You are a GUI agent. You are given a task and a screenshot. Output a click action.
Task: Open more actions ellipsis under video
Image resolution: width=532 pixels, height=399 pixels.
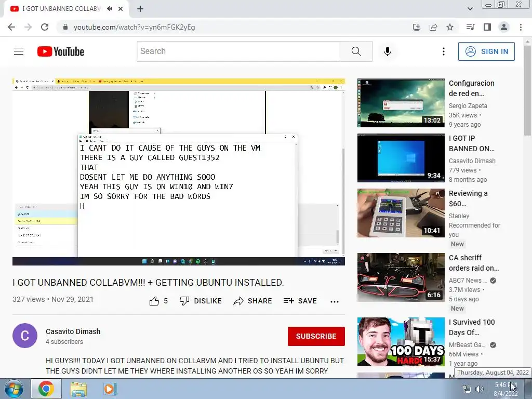click(x=335, y=302)
